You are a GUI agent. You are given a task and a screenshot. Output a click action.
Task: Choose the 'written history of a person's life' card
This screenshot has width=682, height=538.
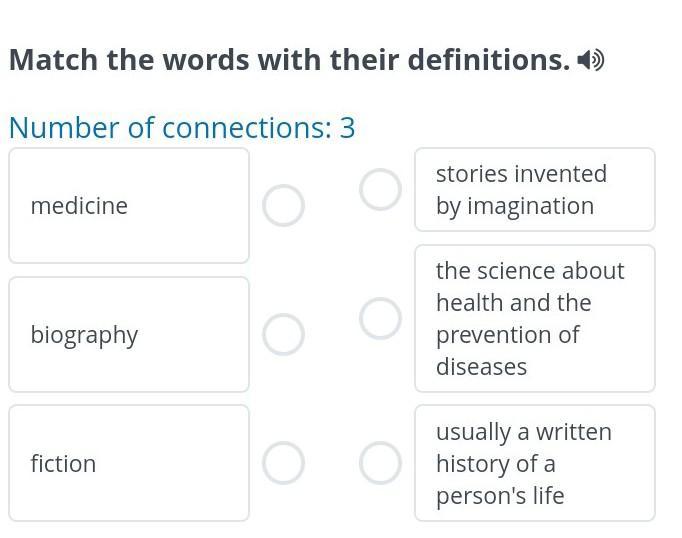pyautogui.click(x=535, y=464)
